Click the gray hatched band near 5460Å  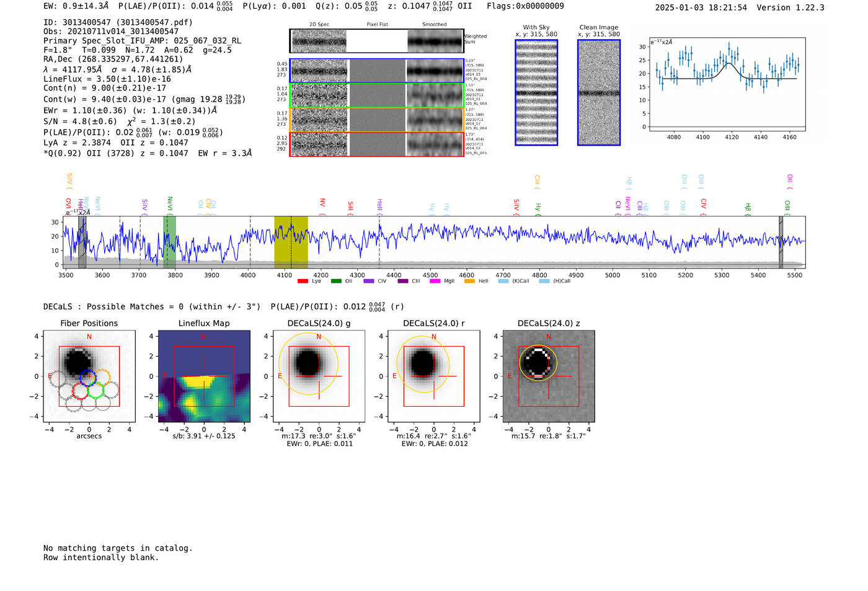coord(781,242)
